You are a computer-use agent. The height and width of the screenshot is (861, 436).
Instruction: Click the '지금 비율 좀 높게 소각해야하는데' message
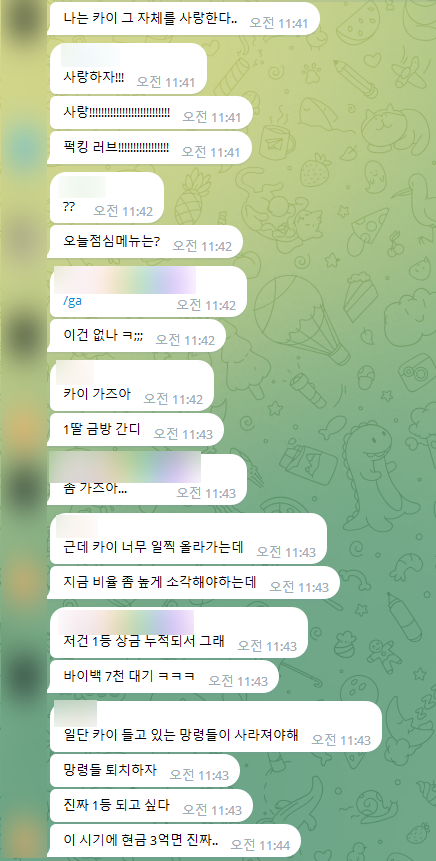194,583
